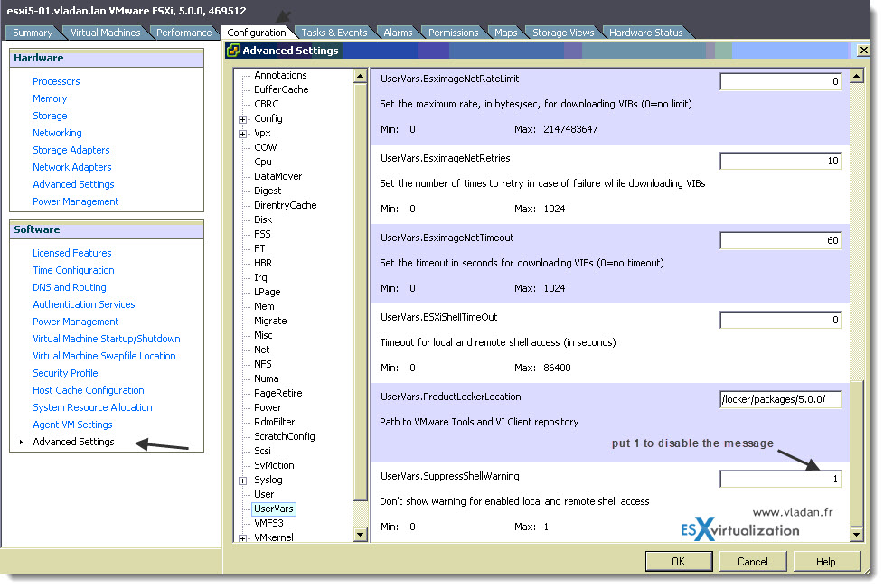
Task: Expand the Vpx tree node
Action: coord(242,134)
